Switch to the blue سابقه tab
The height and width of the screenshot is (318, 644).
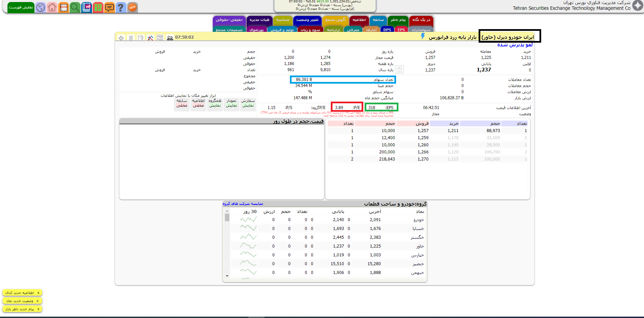378,20
